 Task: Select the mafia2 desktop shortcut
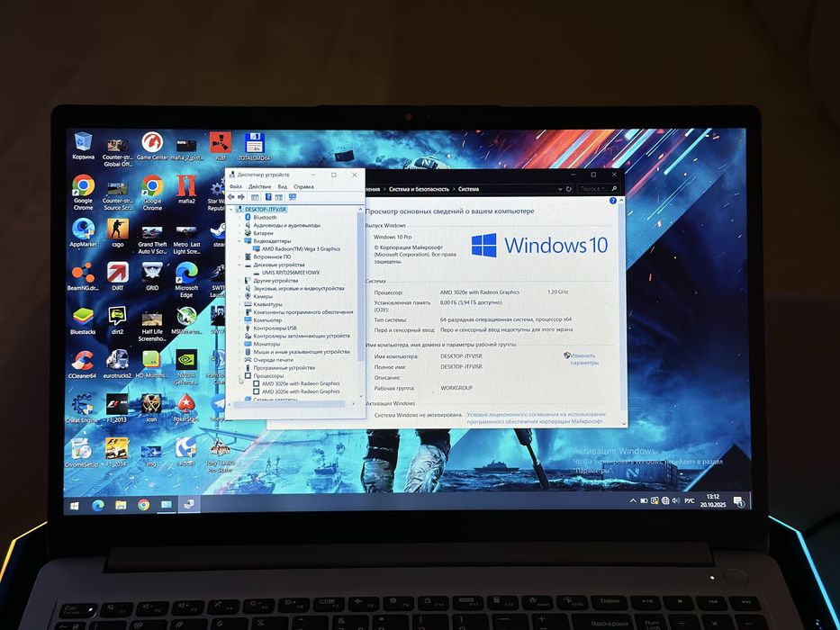click(x=185, y=190)
